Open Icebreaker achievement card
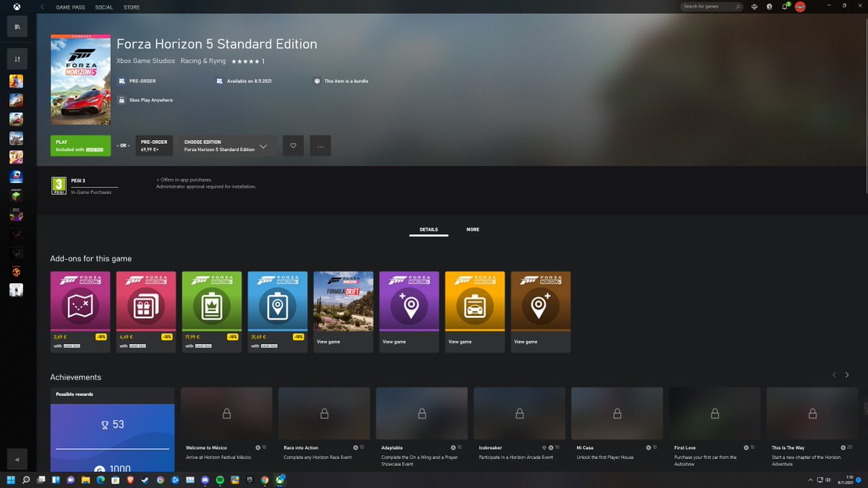Image resolution: width=868 pixels, height=488 pixels. (x=519, y=429)
